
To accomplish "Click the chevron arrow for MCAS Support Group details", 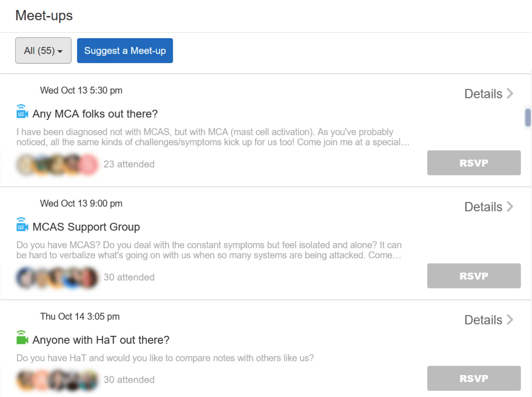I will point(510,206).
